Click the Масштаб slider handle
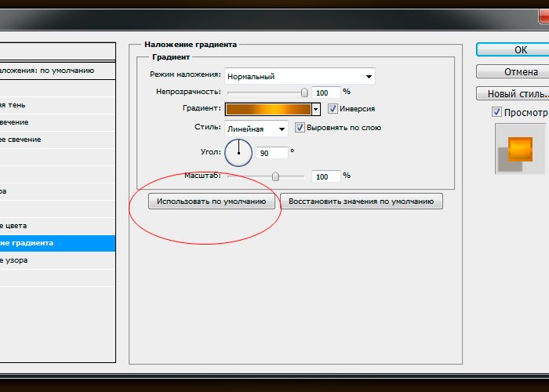The image size is (549, 392). coord(275,176)
